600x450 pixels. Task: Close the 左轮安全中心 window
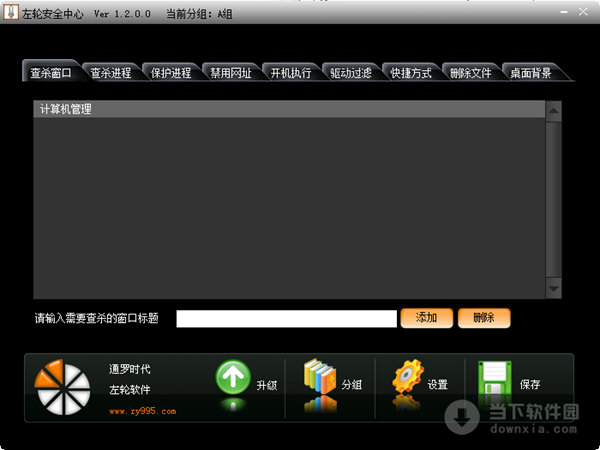pyautogui.click(x=583, y=12)
